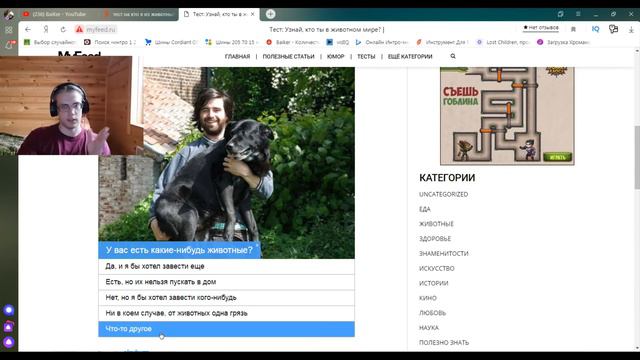Open the 'Шины Cordiant' bookmark
This screenshot has width=640, height=360.
point(171,42)
